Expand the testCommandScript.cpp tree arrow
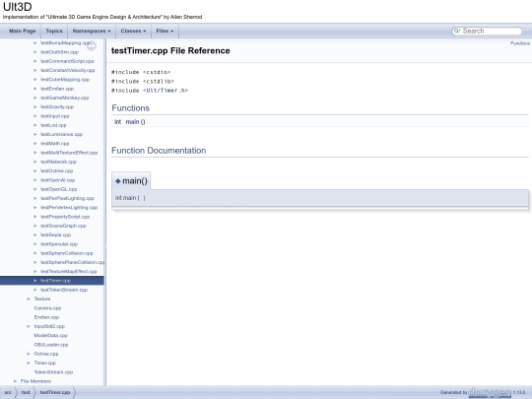This screenshot has width=532, height=399. [34, 61]
